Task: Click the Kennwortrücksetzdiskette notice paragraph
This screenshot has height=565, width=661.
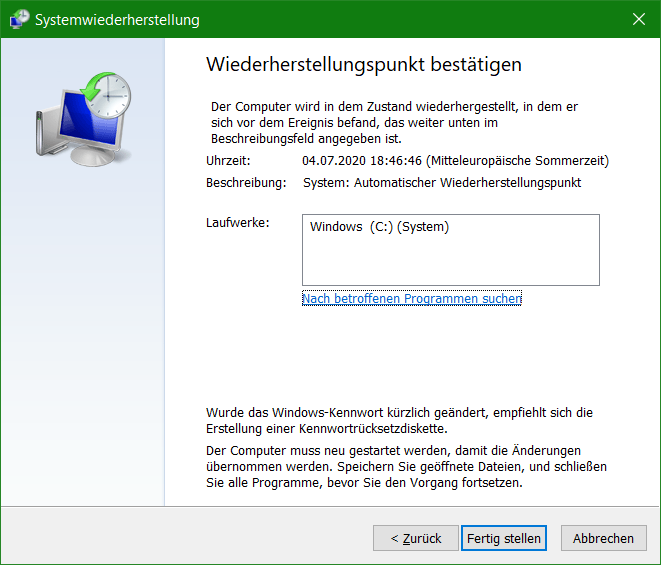Action: pyautogui.click(x=399, y=420)
